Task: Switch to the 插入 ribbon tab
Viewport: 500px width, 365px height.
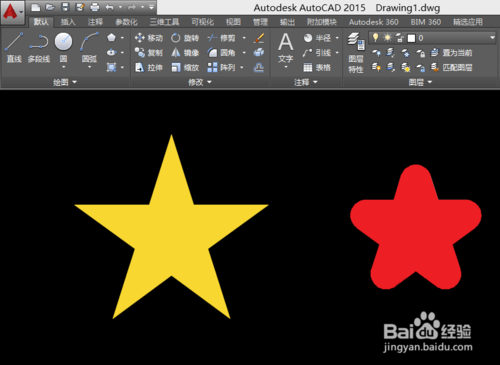Action: (x=68, y=22)
